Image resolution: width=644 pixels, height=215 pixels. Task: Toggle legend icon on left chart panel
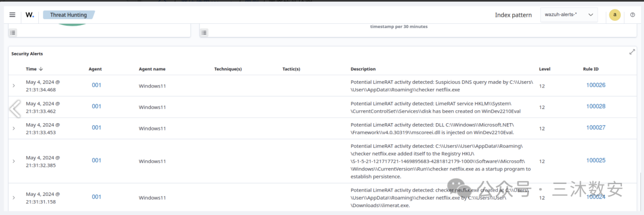pyautogui.click(x=13, y=32)
